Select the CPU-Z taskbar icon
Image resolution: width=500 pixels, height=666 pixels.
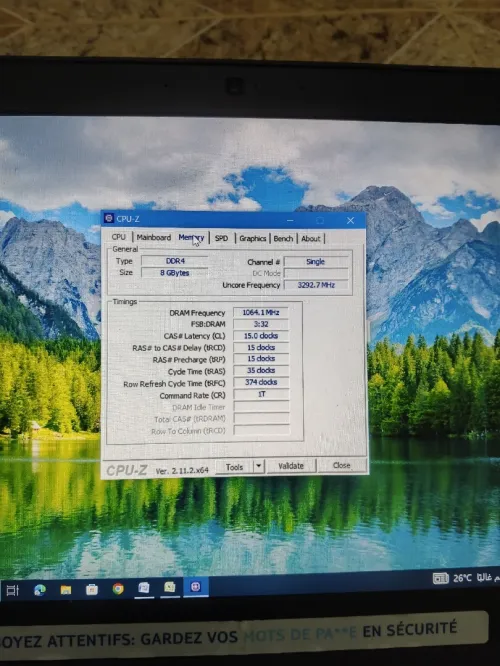coord(195,587)
